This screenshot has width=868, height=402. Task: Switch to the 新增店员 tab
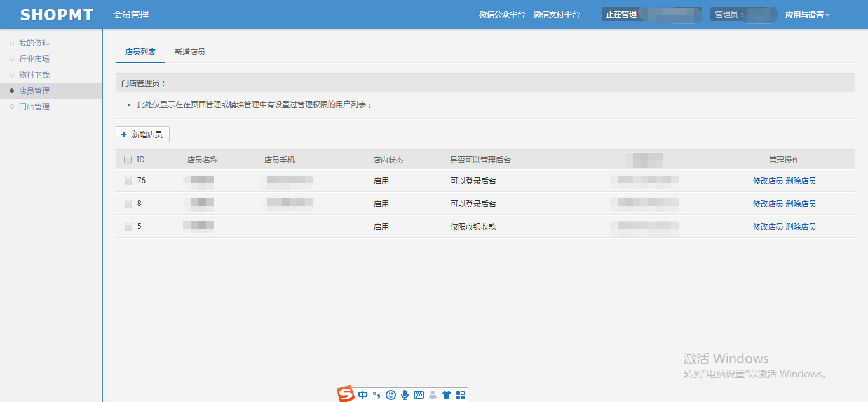[x=189, y=52]
